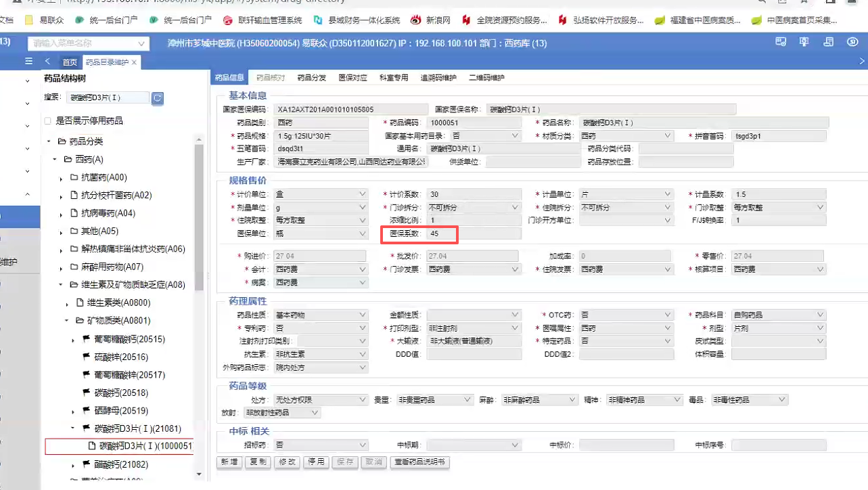Close the 药品目录维护 tab
868x490 pixels.
pyautogui.click(x=135, y=62)
